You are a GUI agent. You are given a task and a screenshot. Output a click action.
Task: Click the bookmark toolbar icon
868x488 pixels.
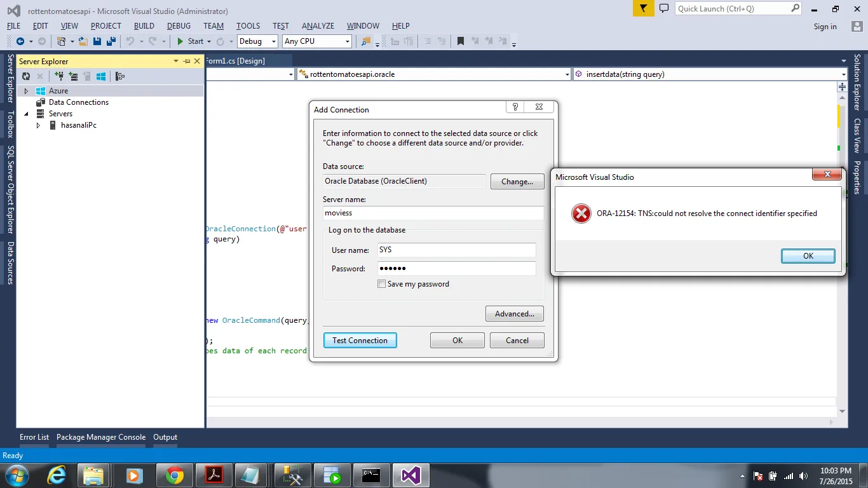coord(461,41)
